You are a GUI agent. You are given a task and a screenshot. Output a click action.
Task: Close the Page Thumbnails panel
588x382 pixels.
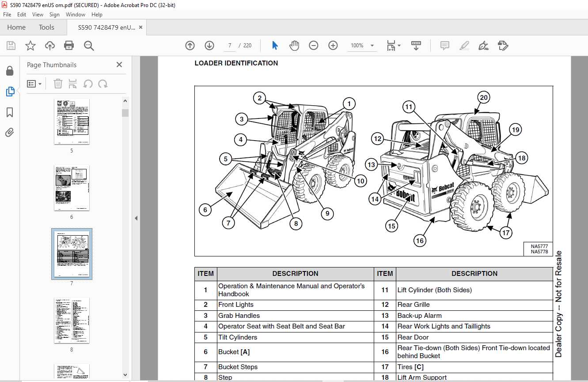pos(119,65)
